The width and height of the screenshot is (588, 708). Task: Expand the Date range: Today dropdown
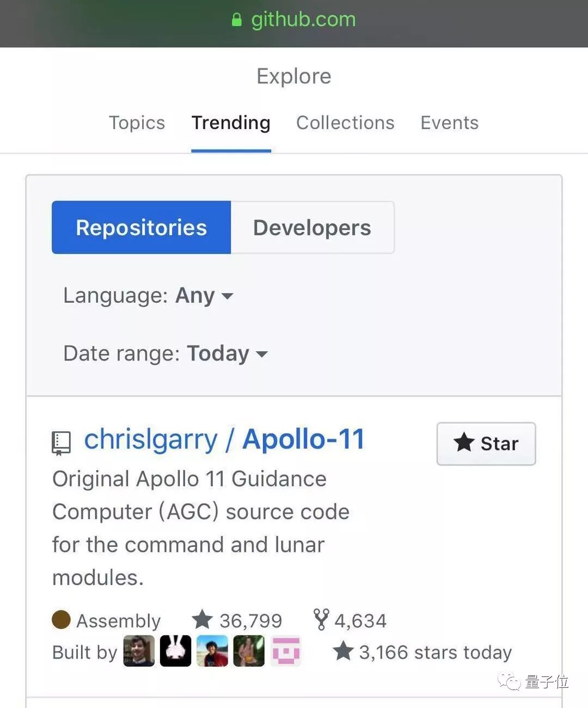tap(166, 353)
